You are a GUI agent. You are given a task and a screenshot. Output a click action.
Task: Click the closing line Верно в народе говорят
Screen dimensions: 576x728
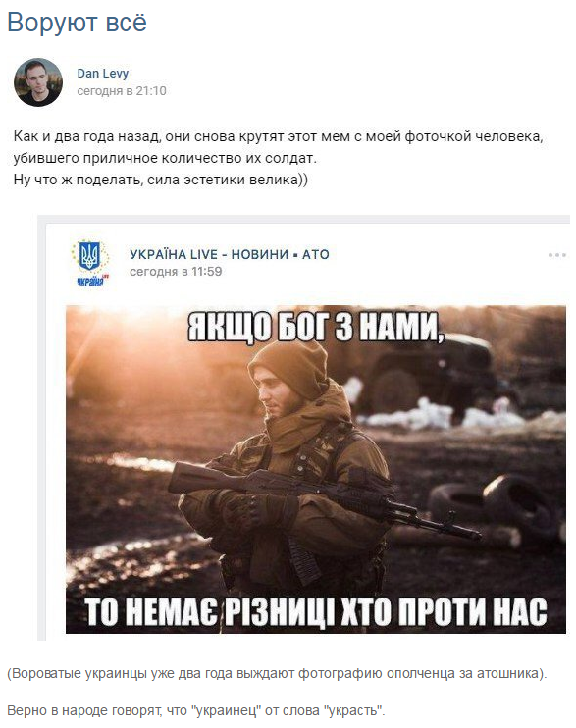196,710
